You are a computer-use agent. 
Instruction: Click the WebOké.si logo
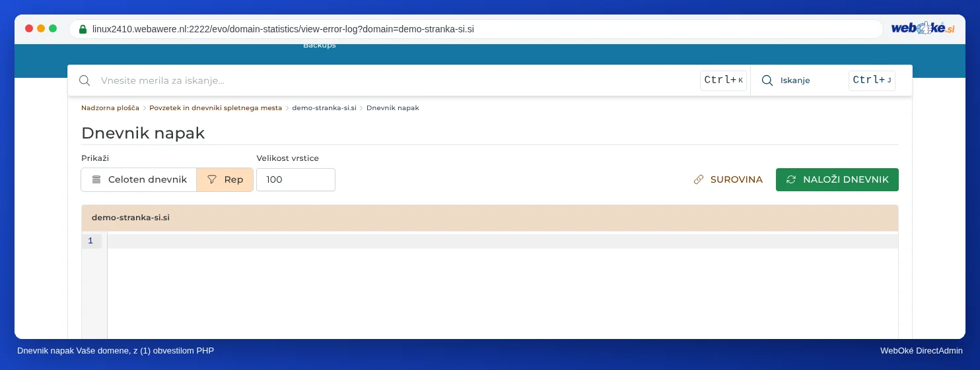point(923,28)
